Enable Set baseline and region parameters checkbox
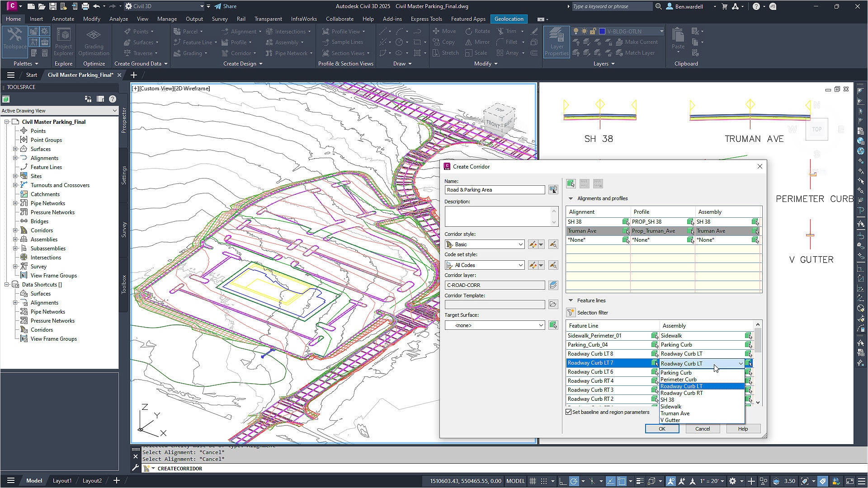868x488 pixels. click(569, 412)
